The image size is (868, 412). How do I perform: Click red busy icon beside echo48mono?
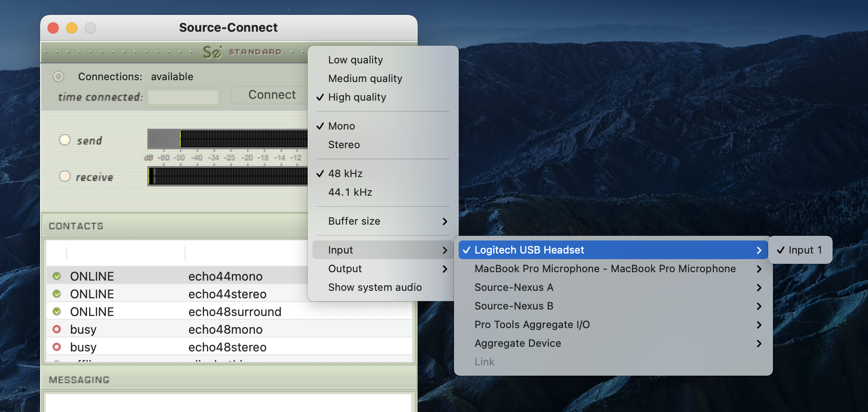57,330
